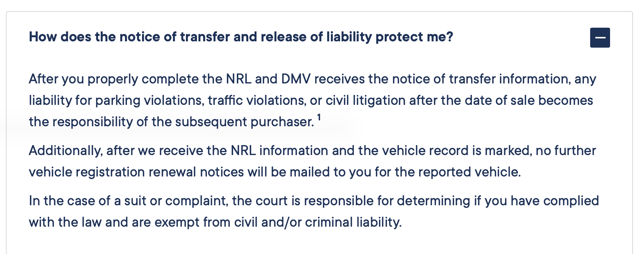Open footnote 1 superscript link

pyautogui.click(x=319, y=117)
